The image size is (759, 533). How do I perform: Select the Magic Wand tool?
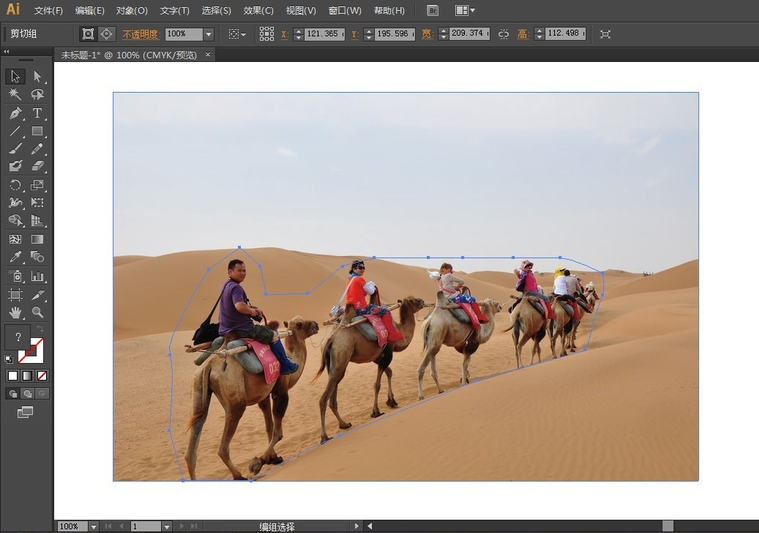pyautogui.click(x=15, y=94)
